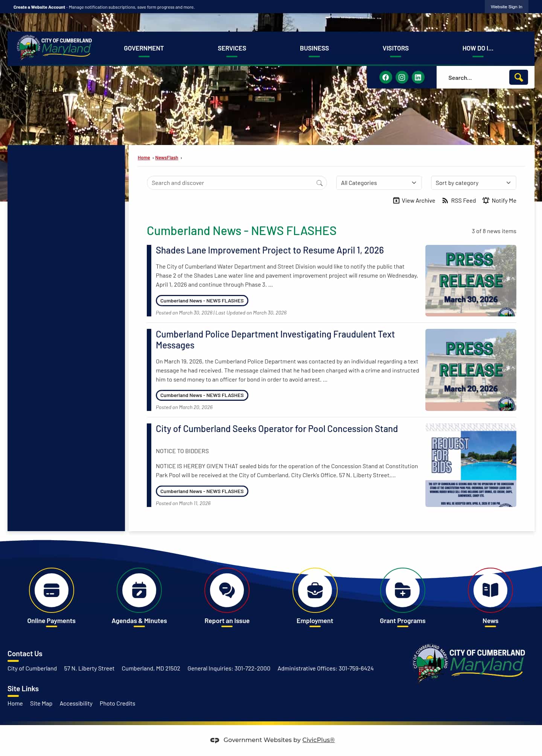Open the LinkedIn social icon
542x756 pixels.
418,77
